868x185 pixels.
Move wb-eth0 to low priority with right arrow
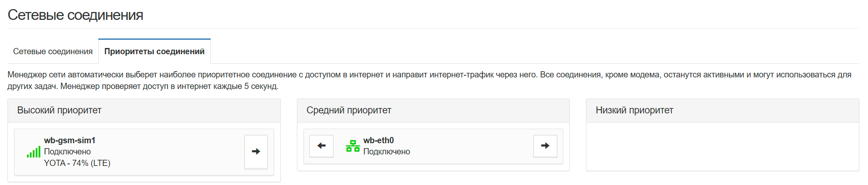point(545,146)
